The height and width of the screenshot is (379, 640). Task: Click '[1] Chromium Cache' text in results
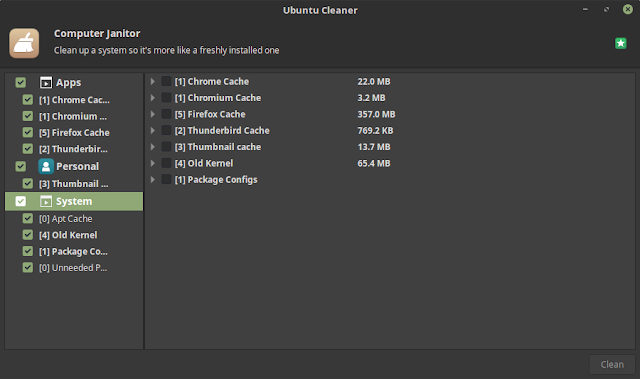click(218, 98)
